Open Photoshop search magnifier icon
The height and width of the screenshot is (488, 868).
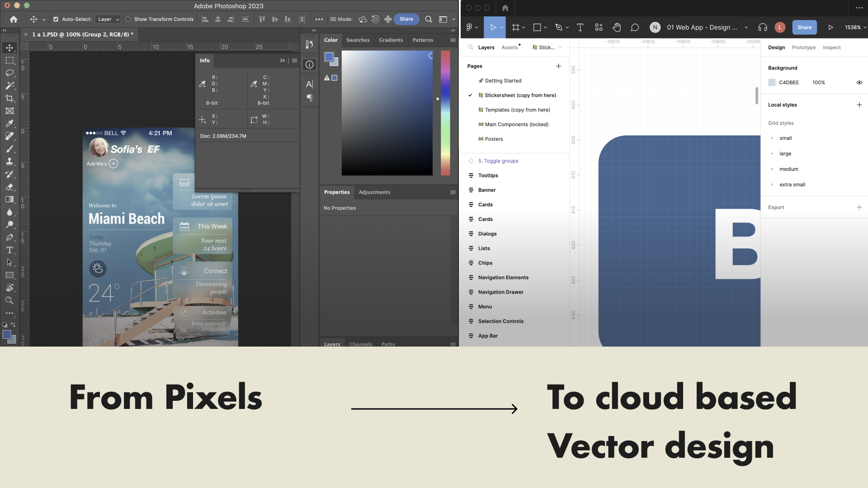pyautogui.click(x=429, y=19)
